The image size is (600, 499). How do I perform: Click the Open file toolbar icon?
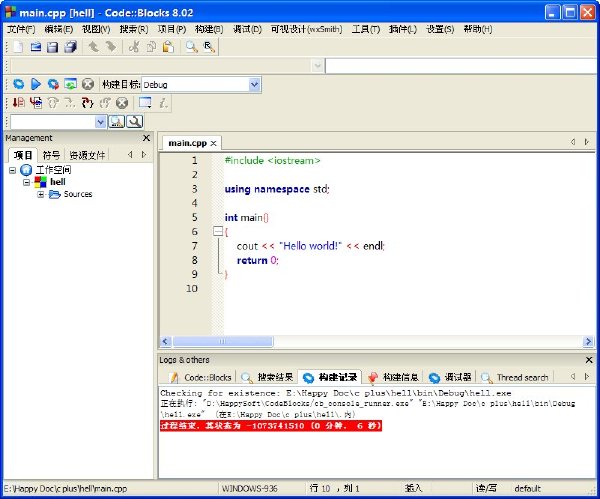pos(36,47)
